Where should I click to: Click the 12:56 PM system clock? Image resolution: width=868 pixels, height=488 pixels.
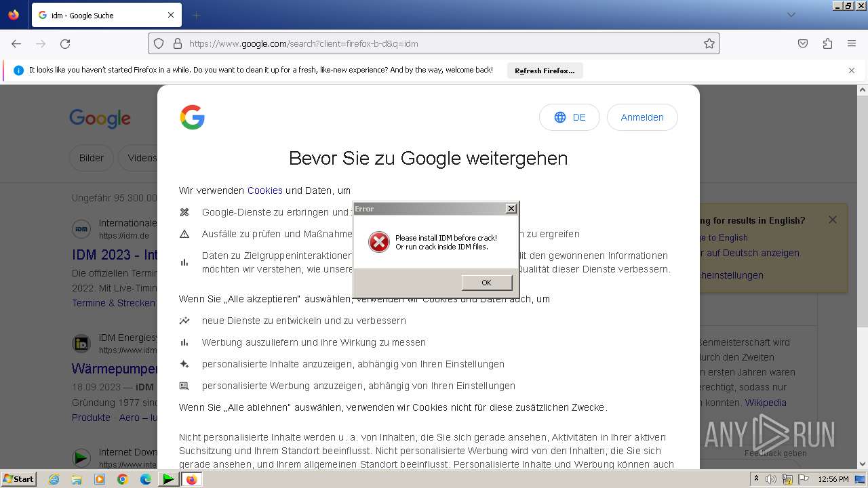point(833,479)
